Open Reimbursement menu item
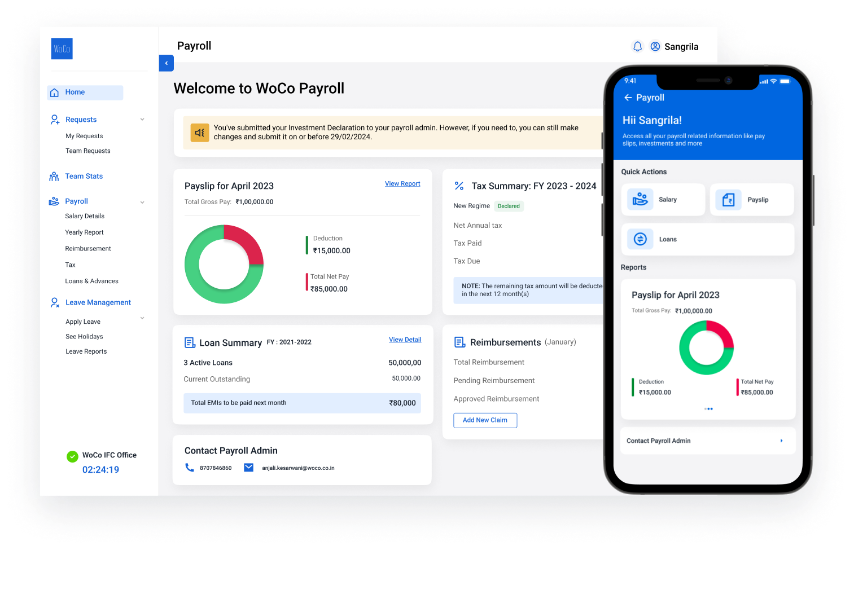Image resolution: width=854 pixels, height=616 pixels. 88,249
